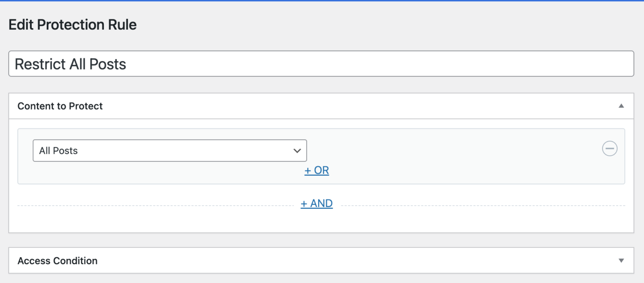This screenshot has height=283, width=644.
Task: Add an OR condition
Action: [317, 170]
